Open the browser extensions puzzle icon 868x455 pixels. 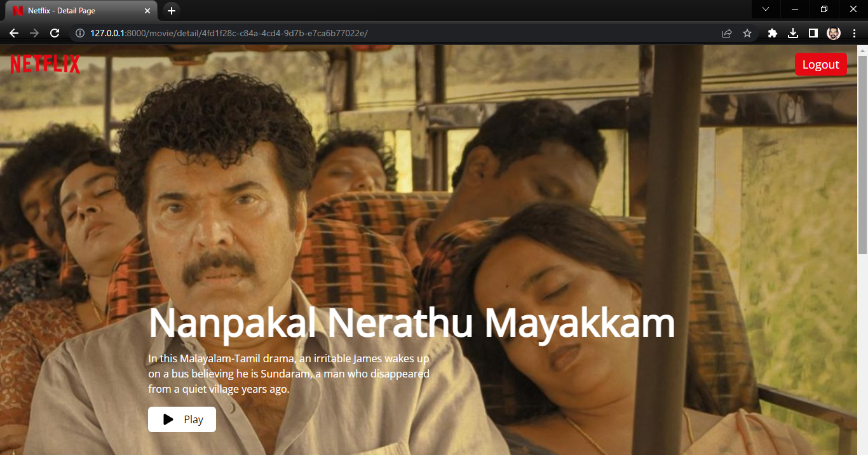[x=773, y=33]
